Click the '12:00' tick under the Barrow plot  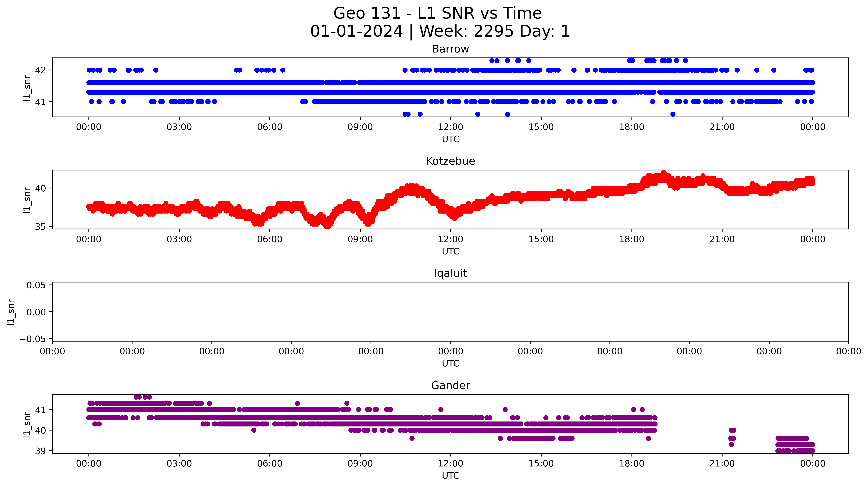tap(451, 127)
